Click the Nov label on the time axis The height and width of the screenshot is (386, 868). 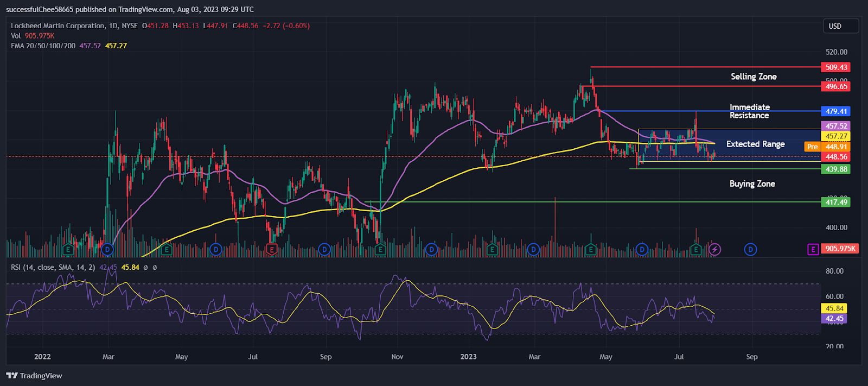click(397, 357)
